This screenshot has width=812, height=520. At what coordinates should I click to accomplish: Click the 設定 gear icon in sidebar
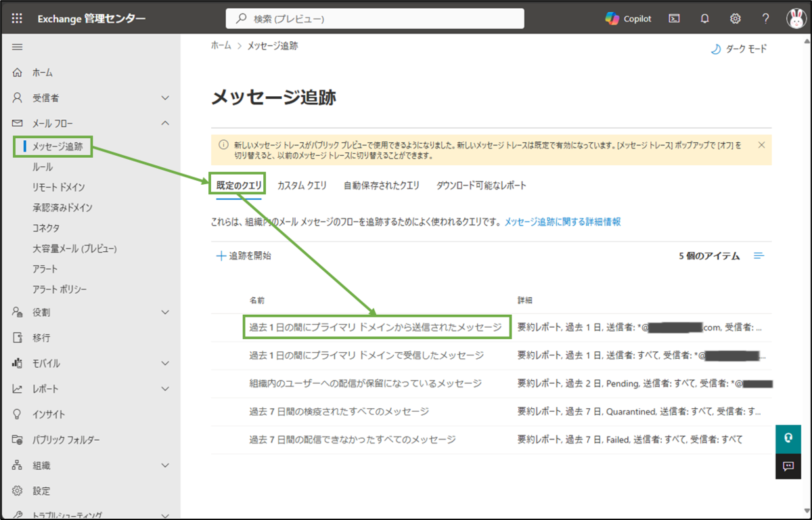[x=18, y=491]
